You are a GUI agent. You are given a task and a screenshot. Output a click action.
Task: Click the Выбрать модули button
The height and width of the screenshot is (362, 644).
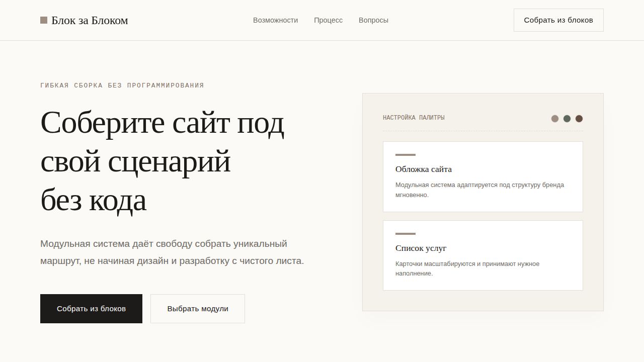tap(198, 309)
